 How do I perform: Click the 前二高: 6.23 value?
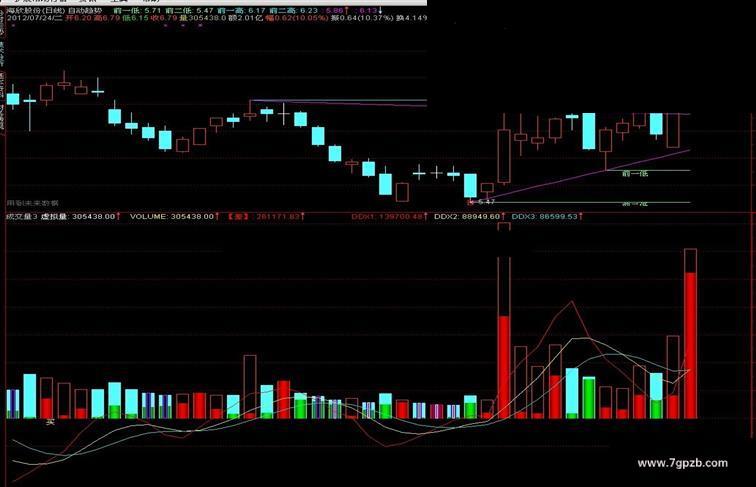(294, 10)
